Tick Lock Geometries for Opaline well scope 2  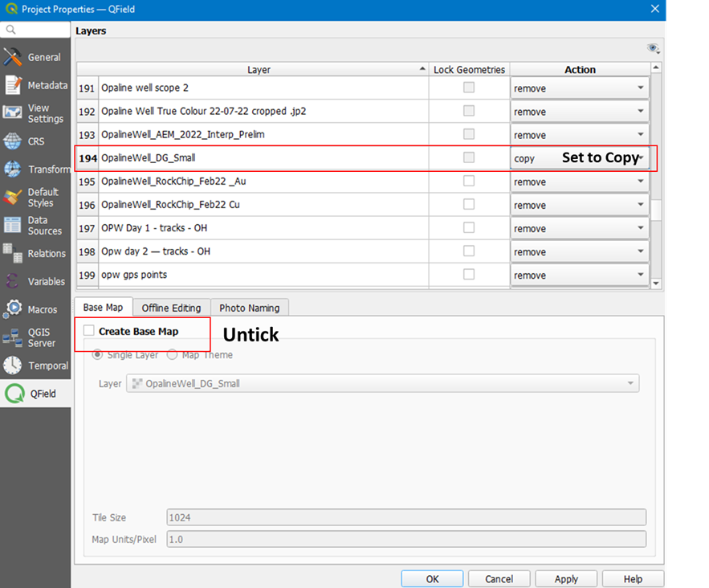pyautogui.click(x=469, y=88)
